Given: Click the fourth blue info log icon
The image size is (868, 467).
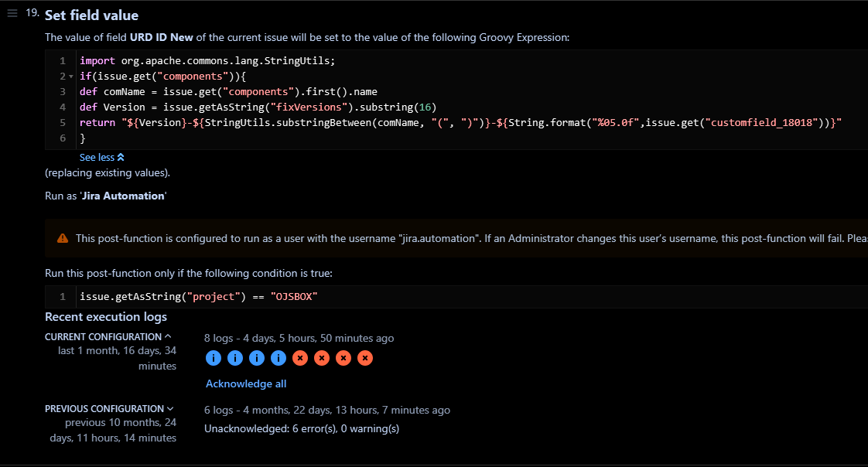Looking at the screenshot, I should pos(278,358).
